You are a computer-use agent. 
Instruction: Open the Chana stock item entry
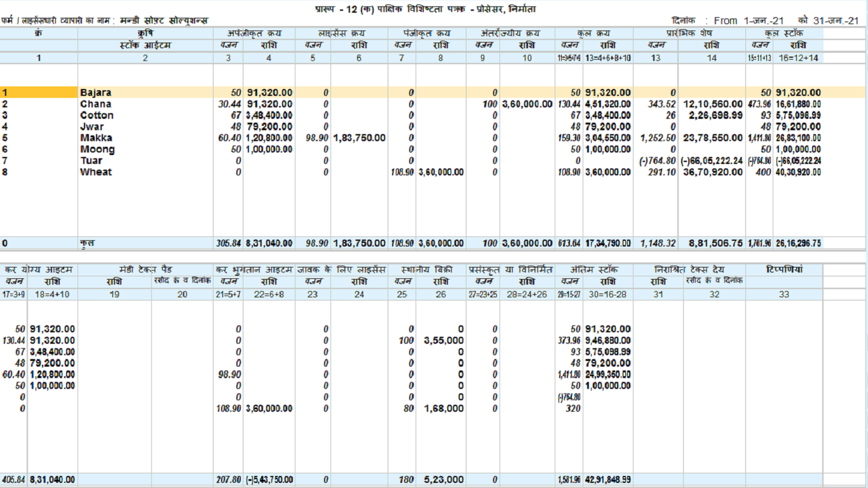(x=95, y=104)
